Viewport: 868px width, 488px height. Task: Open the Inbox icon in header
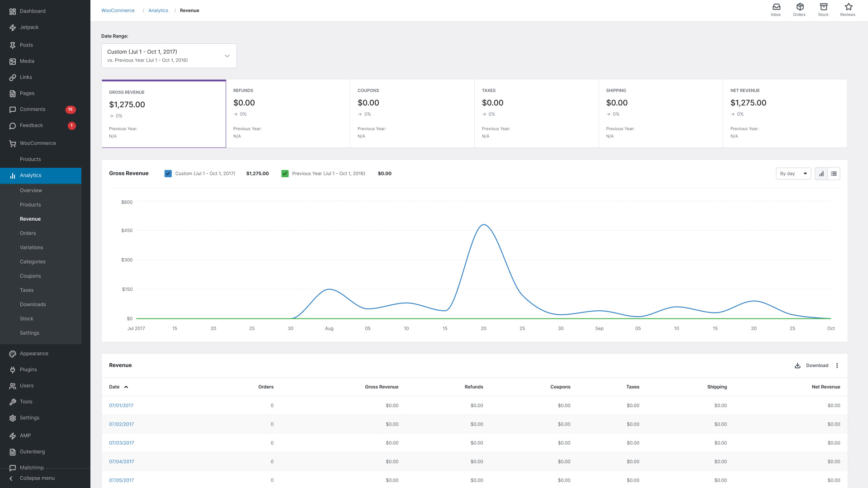coord(776,7)
